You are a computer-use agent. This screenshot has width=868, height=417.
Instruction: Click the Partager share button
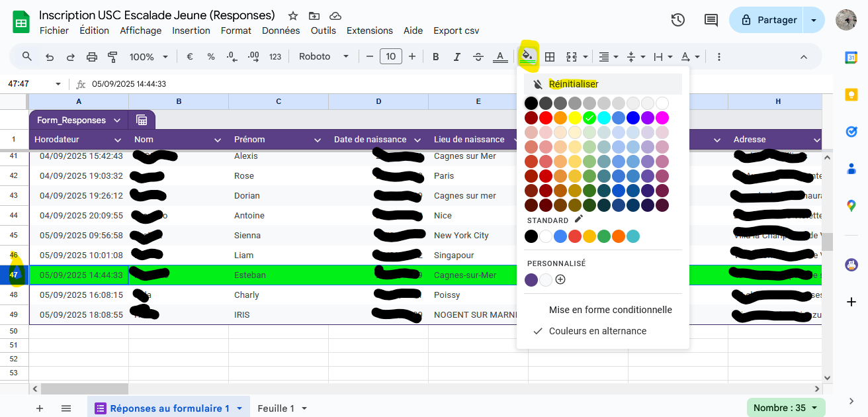click(767, 20)
